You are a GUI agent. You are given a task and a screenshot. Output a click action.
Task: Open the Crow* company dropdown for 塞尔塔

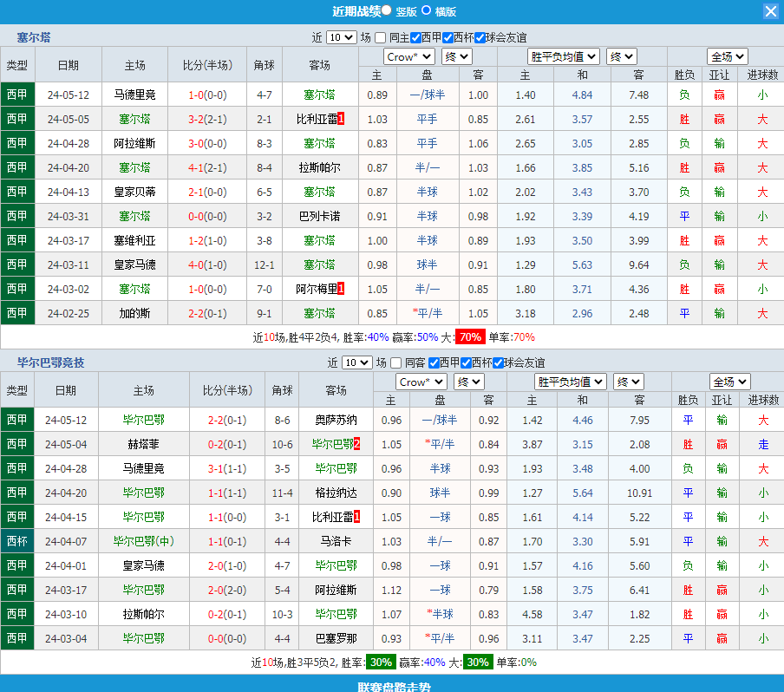click(409, 56)
